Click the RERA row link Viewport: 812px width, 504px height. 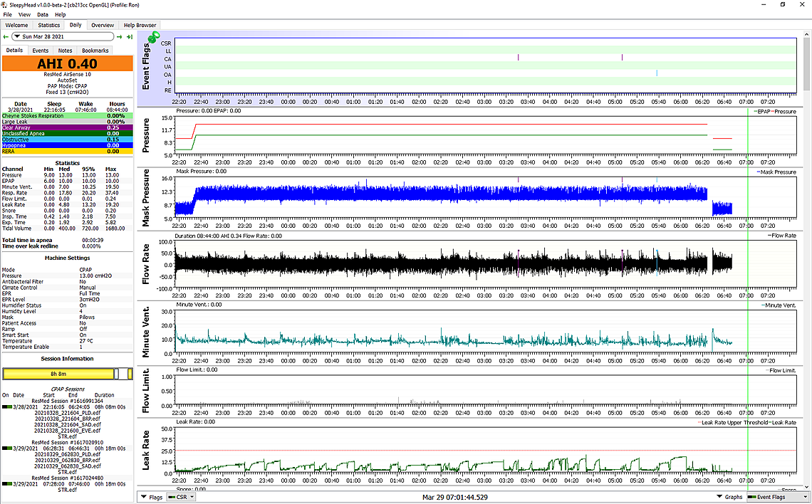point(68,151)
